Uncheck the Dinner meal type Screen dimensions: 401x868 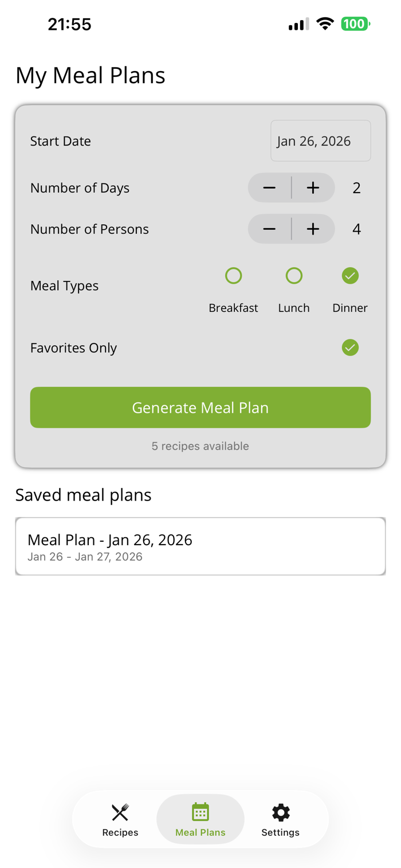point(350,276)
